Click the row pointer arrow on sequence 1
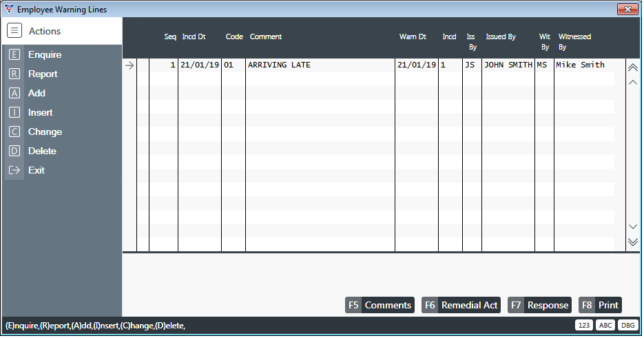This screenshot has height=338, width=644. tap(129, 65)
